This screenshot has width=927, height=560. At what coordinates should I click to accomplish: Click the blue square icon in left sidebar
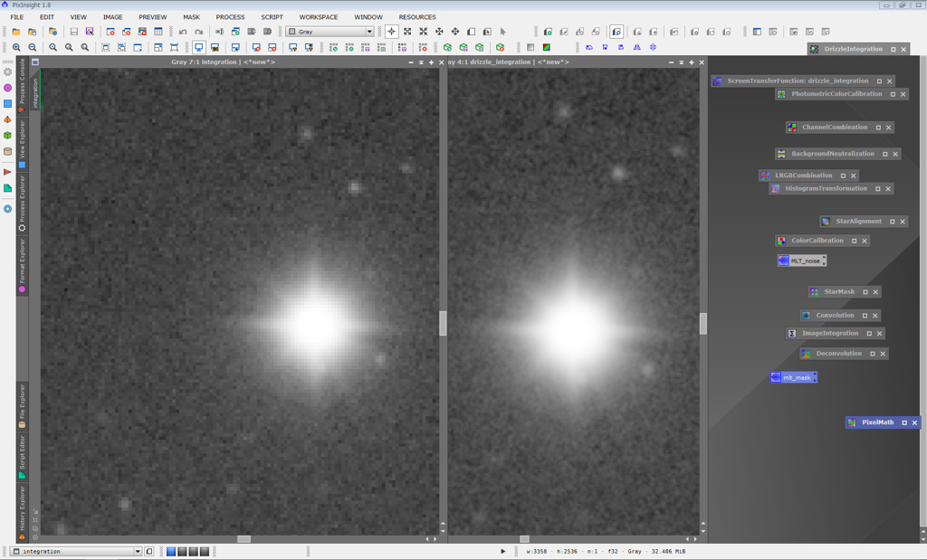(x=7, y=103)
